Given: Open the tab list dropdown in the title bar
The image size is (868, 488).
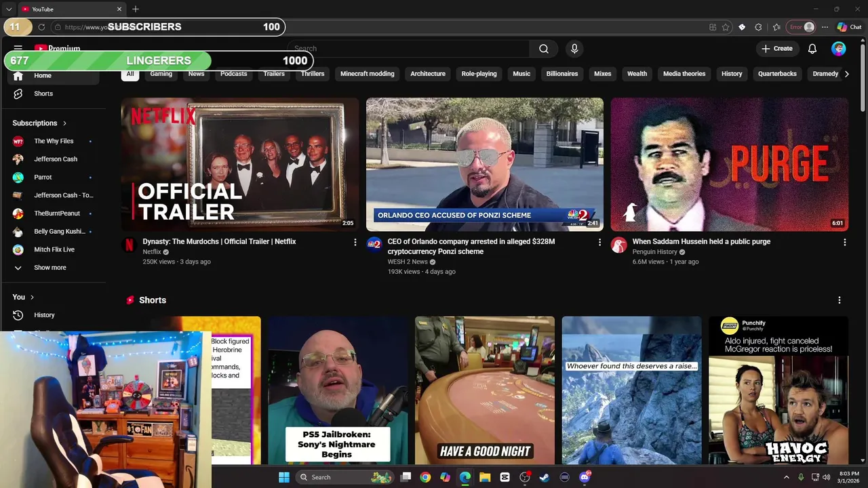Looking at the screenshot, I should [9, 9].
